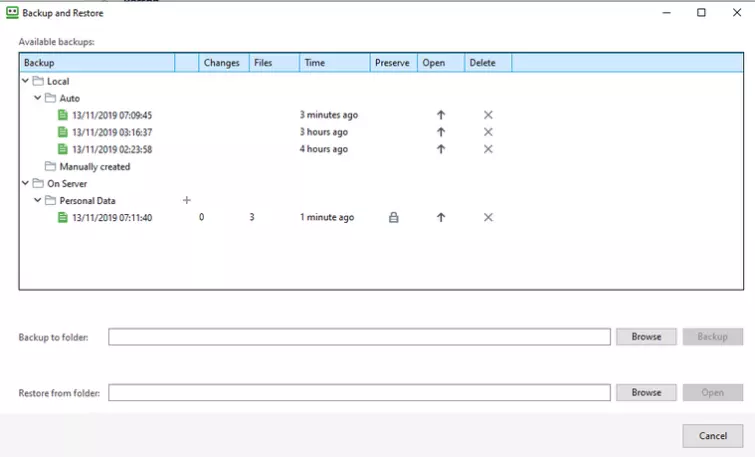The width and height of the screenshot is (755, 457).
Task: Delete the 13/11/2019 02:23:58 backup
Action: 488,149
